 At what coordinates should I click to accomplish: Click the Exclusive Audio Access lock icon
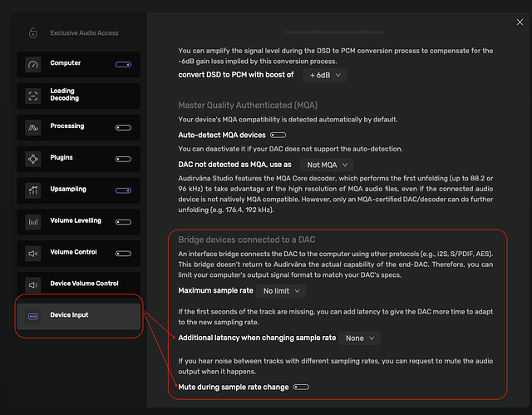pos(33,33)
